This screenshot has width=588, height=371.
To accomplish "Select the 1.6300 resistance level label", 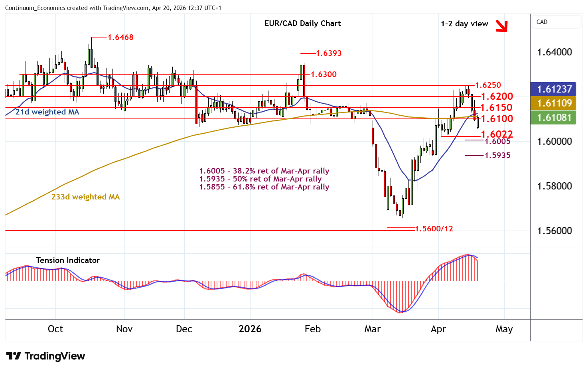I will pos(324,74).
